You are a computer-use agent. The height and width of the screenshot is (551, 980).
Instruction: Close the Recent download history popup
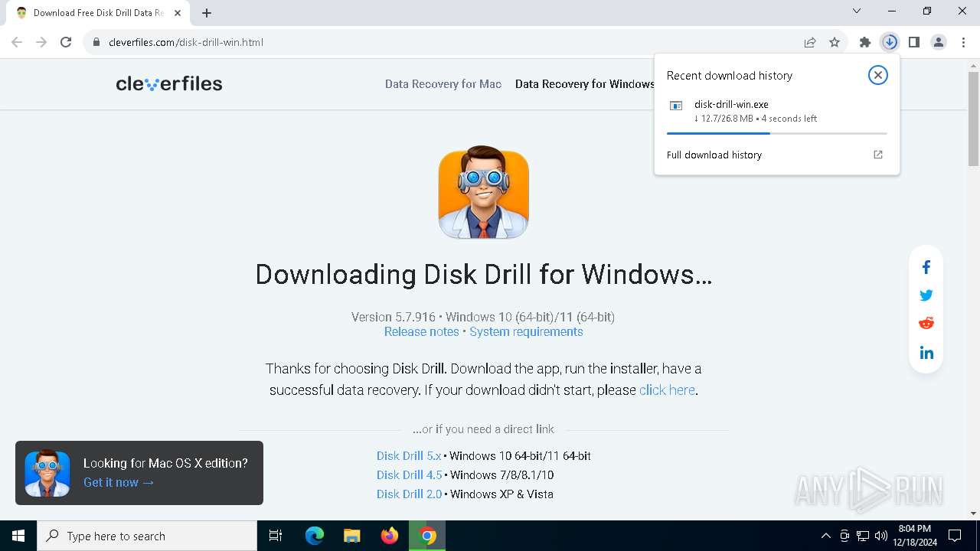pyautogui.click(x=877, y=75)
